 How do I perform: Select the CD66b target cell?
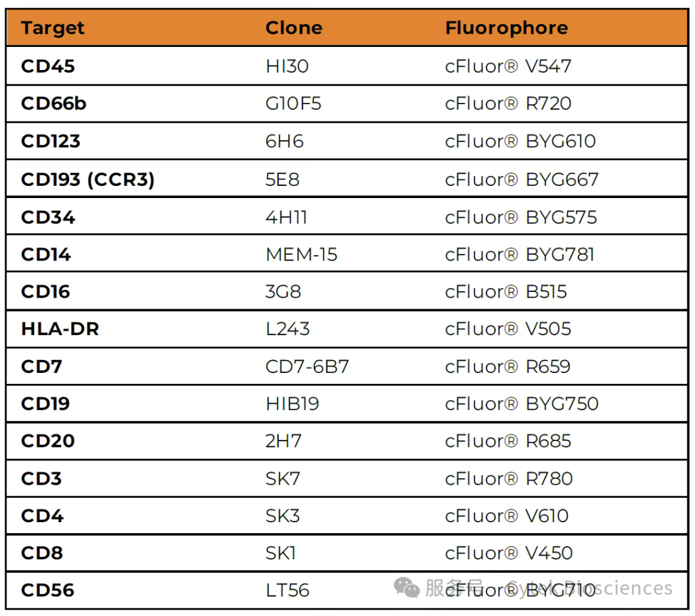tap(53, 104)
